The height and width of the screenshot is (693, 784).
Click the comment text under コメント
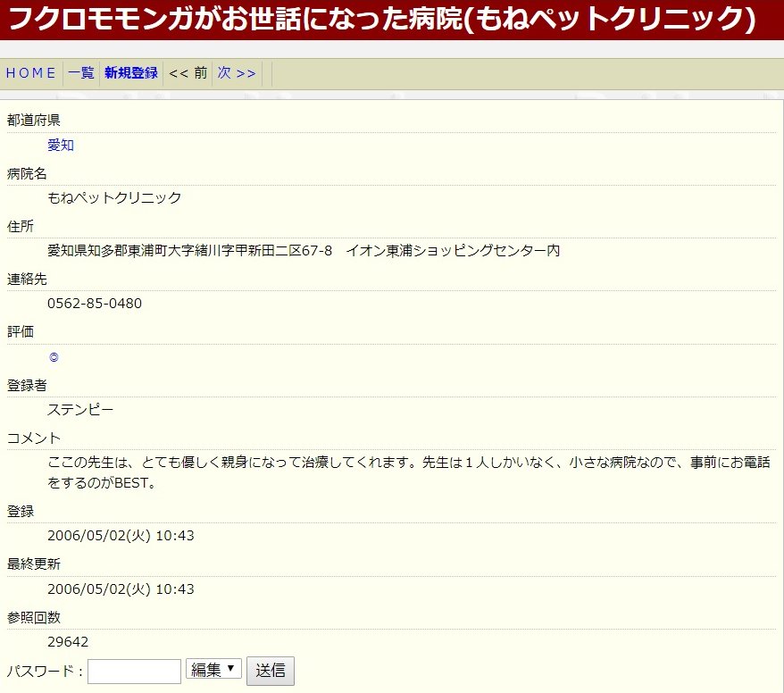pos(409,473)
